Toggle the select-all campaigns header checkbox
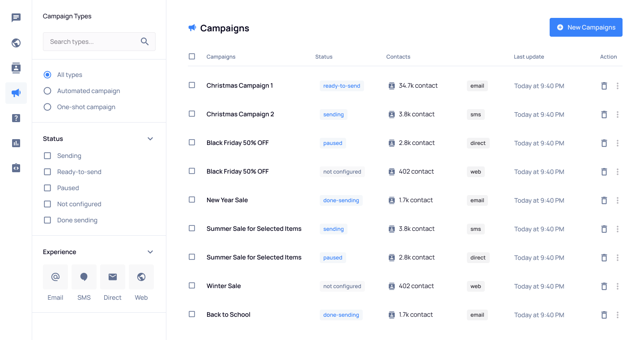This screenshot has height=340, width=644. click(192, 56)
